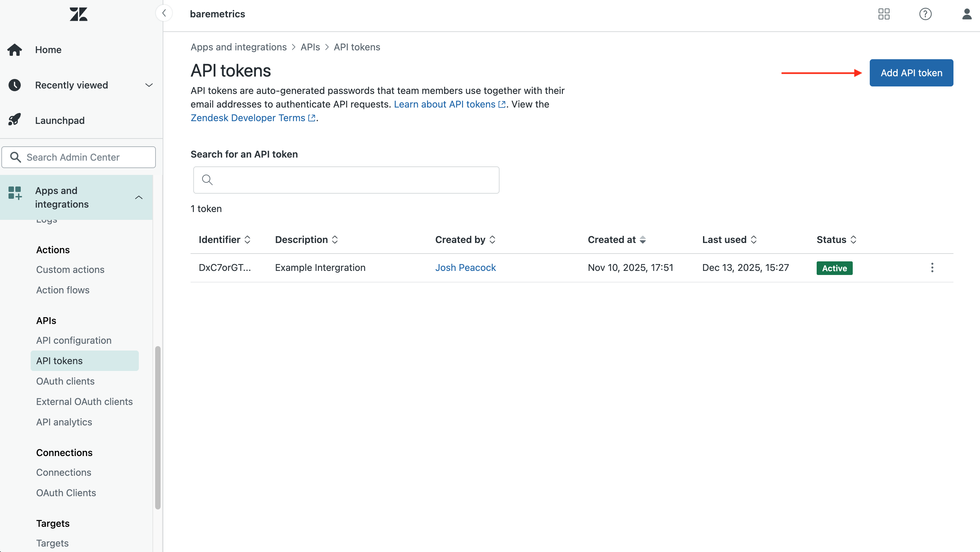Click the back chevron next to baremetrics
Image resolution: width=980 pixels, height=552 pixels.
tap(164, 13)
